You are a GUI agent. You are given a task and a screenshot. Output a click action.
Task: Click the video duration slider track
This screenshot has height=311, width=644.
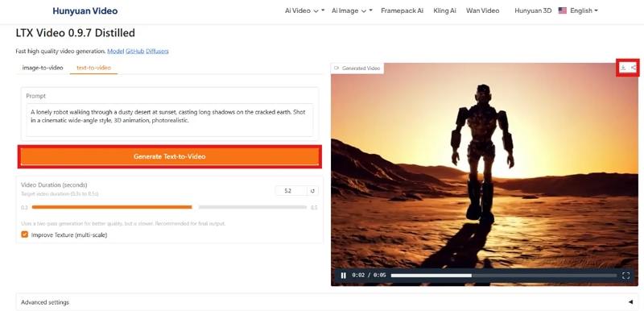coord(169,207)
